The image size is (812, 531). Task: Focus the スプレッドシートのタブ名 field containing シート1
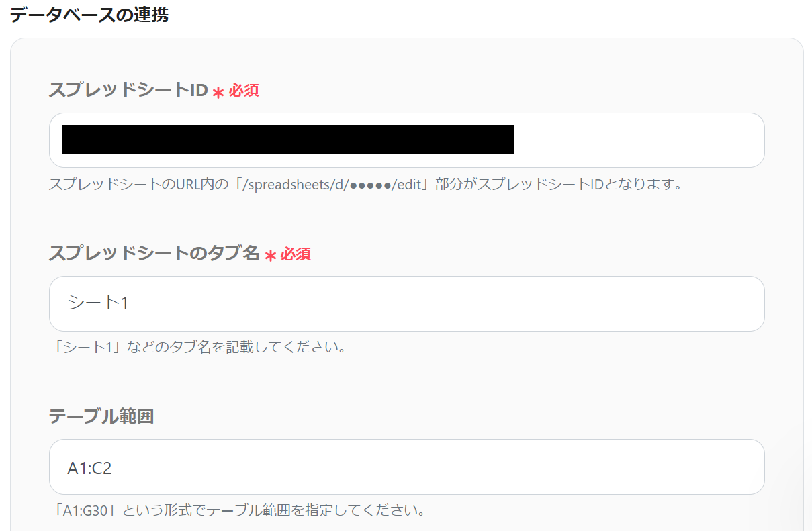(x=406, y=303)
